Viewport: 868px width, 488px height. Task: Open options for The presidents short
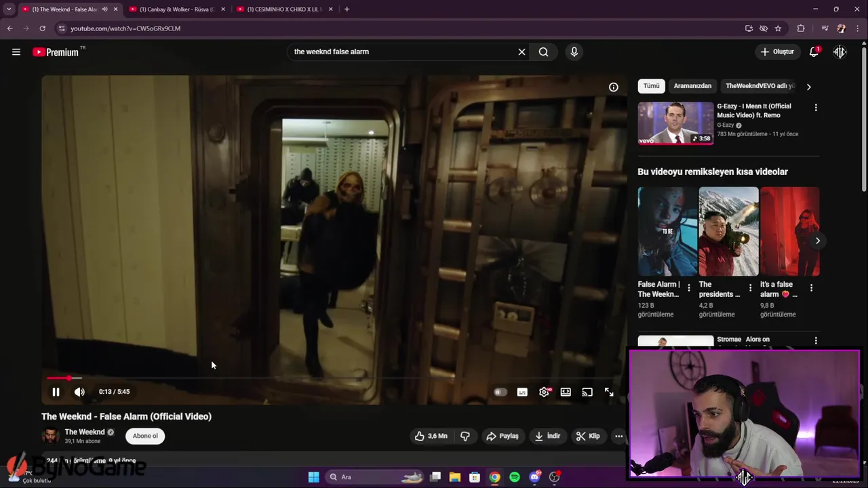[750, 288]
